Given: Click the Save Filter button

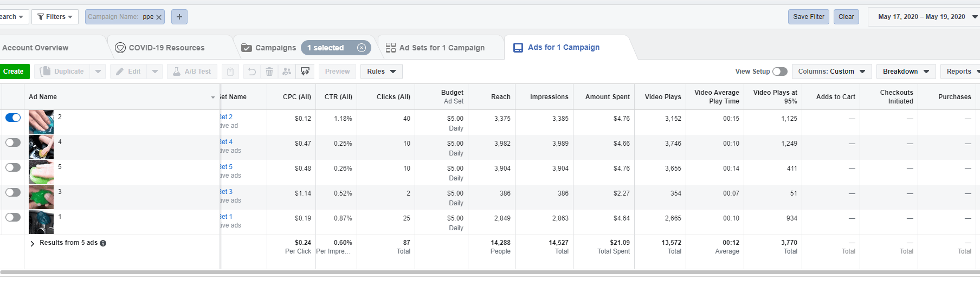Looking at the screenshot, I should pyautogui.click(x=808, y=17).
